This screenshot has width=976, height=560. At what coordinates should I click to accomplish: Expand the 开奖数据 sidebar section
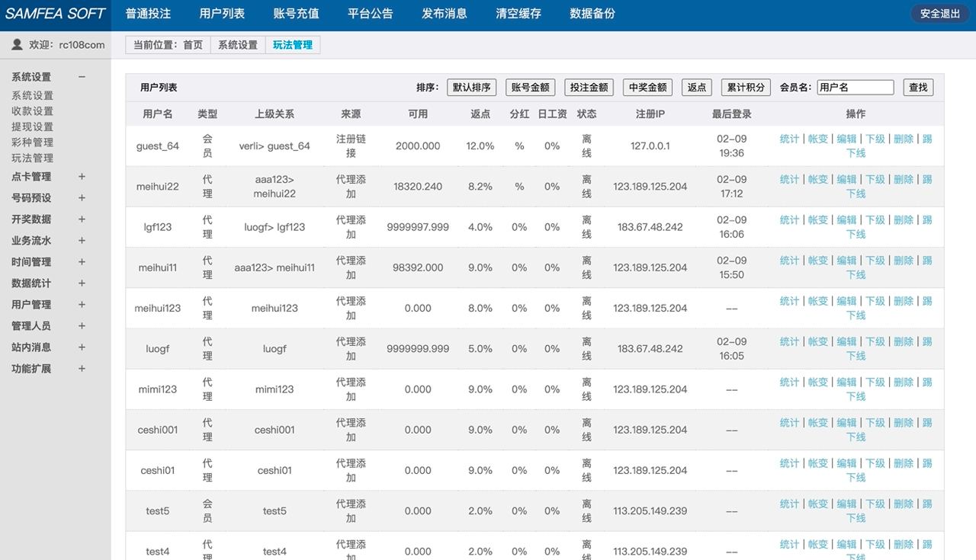[82, 219]
